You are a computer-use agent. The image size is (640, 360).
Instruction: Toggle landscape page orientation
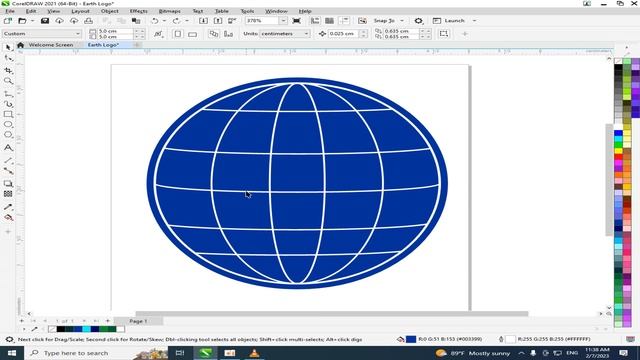192,34
